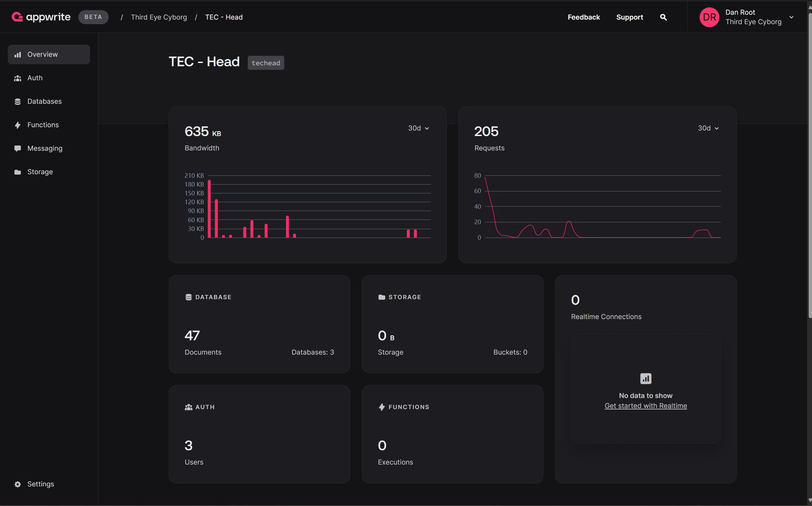Open the Bandwidth 30d period dropdown
812x506 pixels.
click(x=418, y=128)
